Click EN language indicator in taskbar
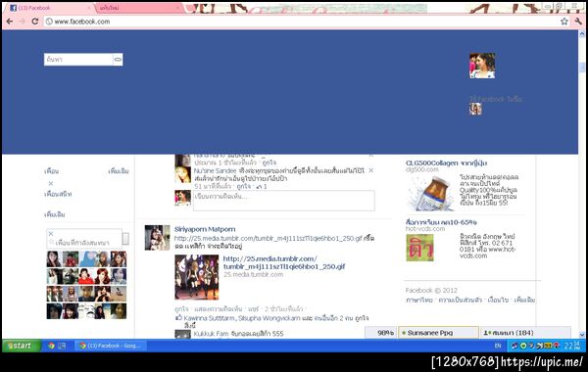 [x=498, y=346]
